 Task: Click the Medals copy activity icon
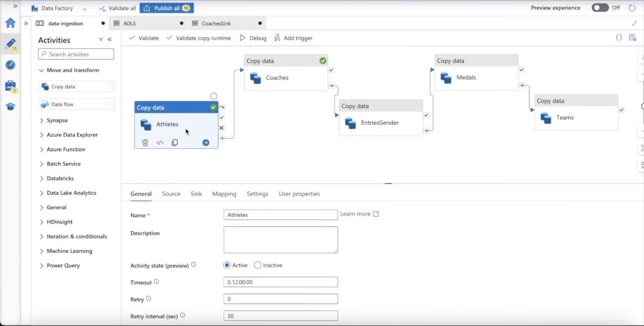pyautogui.click(x=446, y=77)
